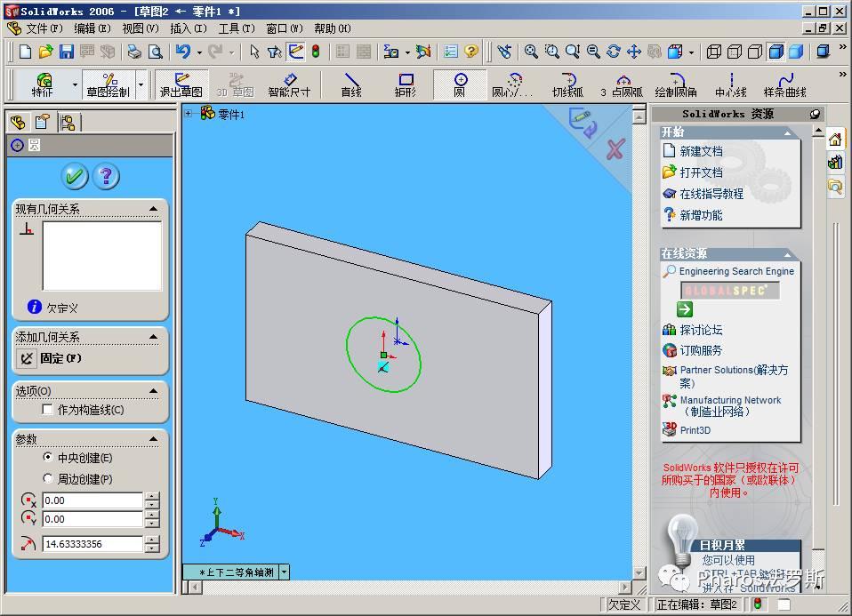Viewport: 852px width, 616px height.
Task: Open the Print3D link
Action: tap(695, 430)
